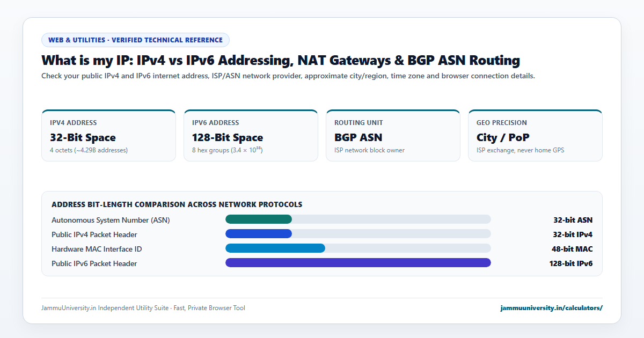Click '4 octets (~4.29B addresses)' caption
The image size is (644, 338).
(89, 150)
